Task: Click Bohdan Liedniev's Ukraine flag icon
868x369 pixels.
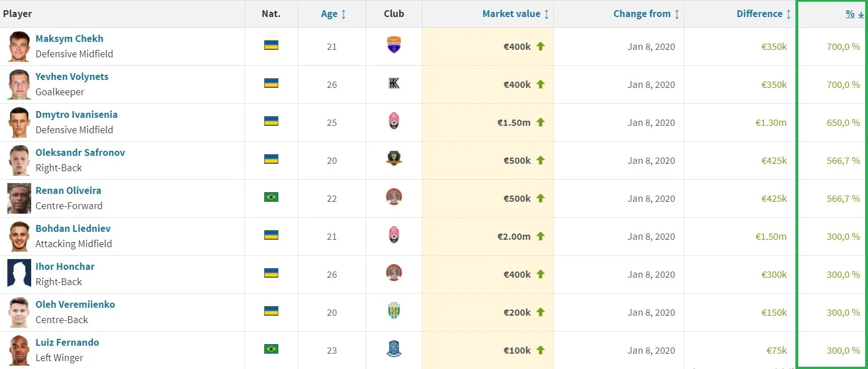Action: [x=271, y=235]
